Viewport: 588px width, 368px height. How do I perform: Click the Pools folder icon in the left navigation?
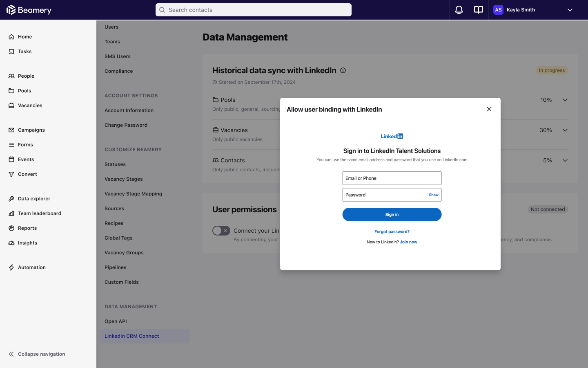(x=11, y=91)
